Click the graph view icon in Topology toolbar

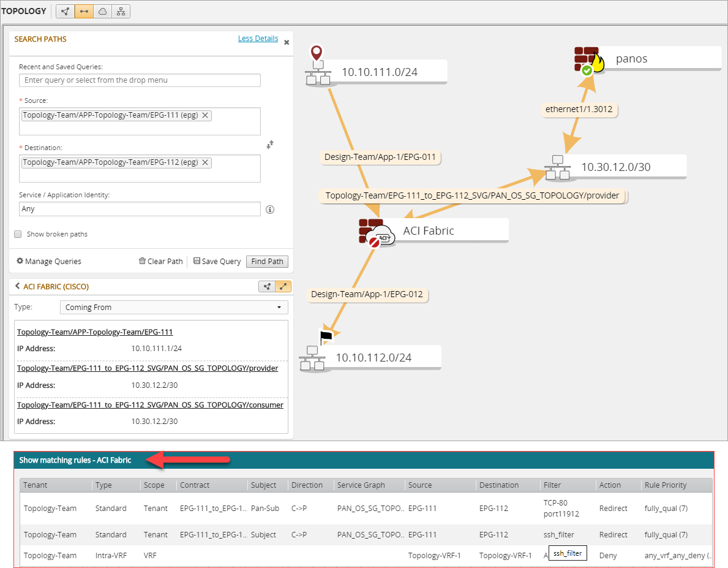pyautogui.click(x=65, y=11)
